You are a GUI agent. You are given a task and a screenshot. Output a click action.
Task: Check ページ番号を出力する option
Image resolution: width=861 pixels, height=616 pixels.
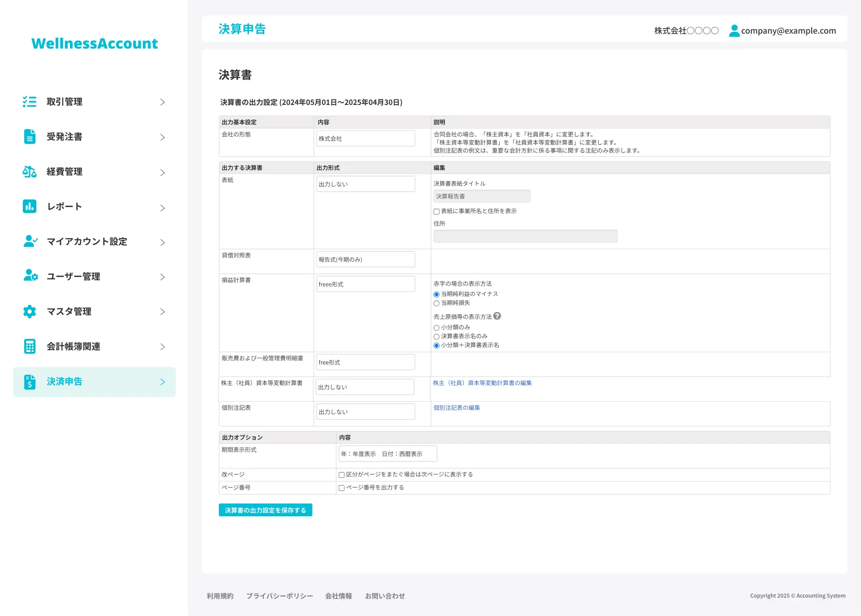tap(342, 488)
